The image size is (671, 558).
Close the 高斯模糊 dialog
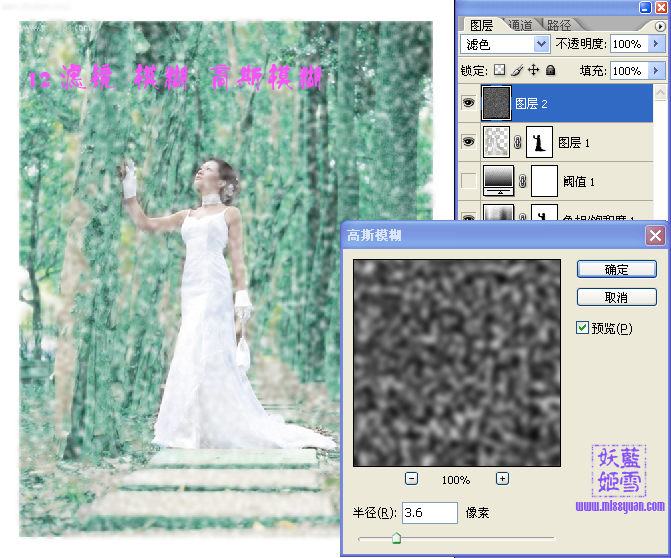coord(655,235)
